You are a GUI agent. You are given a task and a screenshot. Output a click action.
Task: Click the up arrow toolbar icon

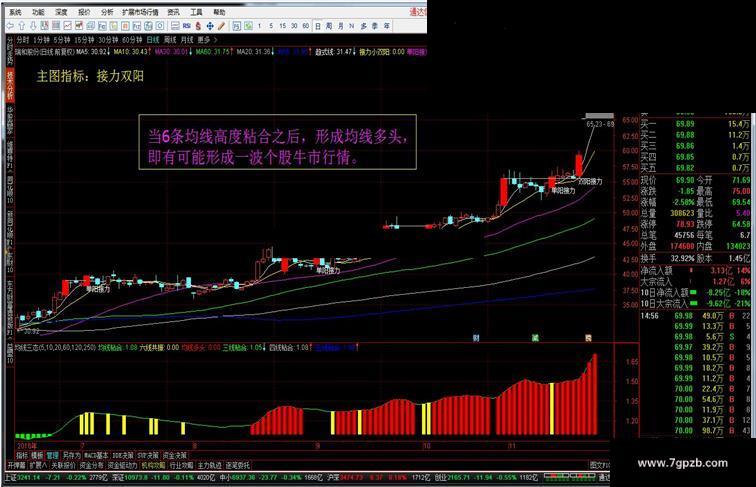click(21, 26)
